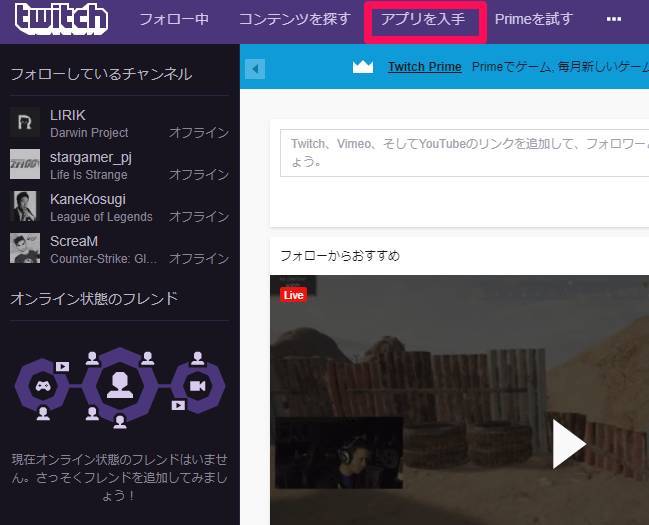Click Prime promotion banner text
This screenshot has width=649, height=525.
click(560, 67)
